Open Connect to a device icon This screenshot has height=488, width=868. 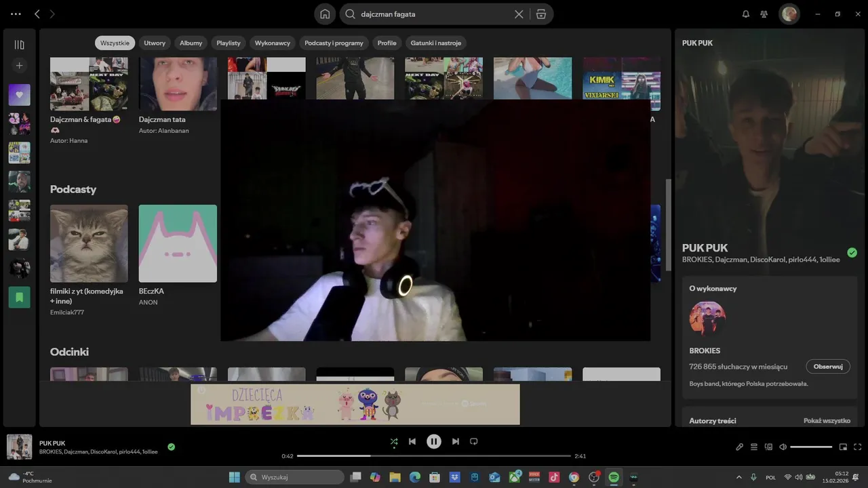pyautogui.click(x=768, y=447)
